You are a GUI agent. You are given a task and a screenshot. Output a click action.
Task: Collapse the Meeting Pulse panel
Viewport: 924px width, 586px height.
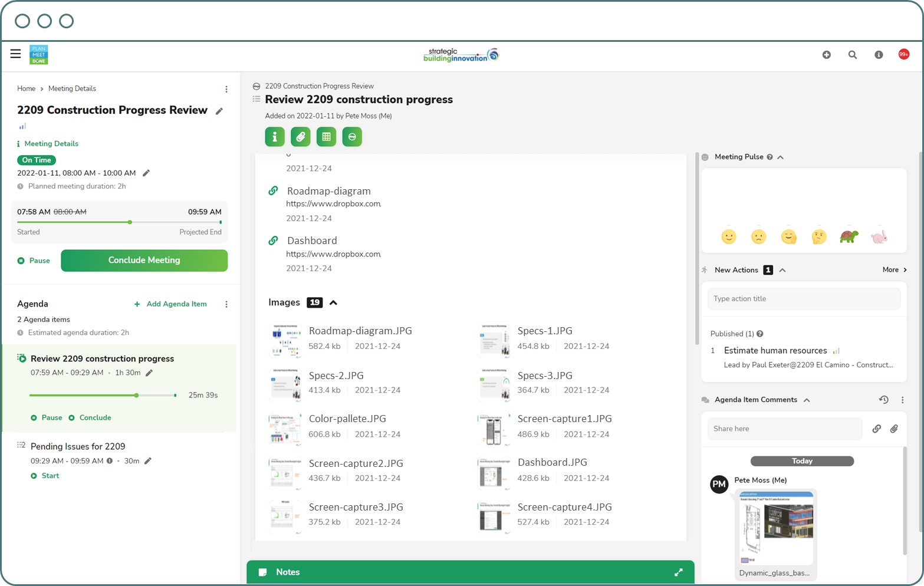[780, 157]
